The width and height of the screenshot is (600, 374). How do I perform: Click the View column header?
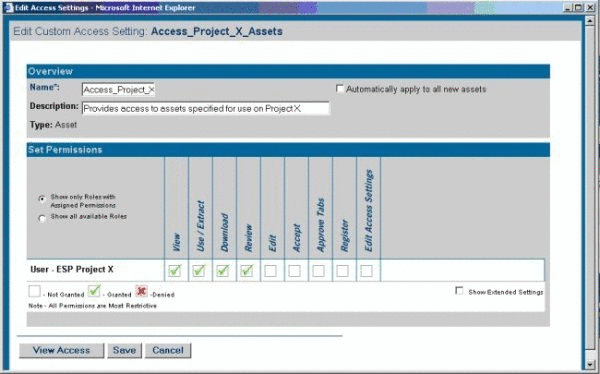pos(176,242)
